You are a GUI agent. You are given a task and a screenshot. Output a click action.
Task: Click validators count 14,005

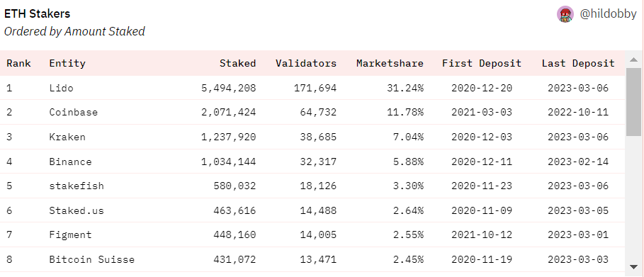pyautogui.click(x=318, y=234)
